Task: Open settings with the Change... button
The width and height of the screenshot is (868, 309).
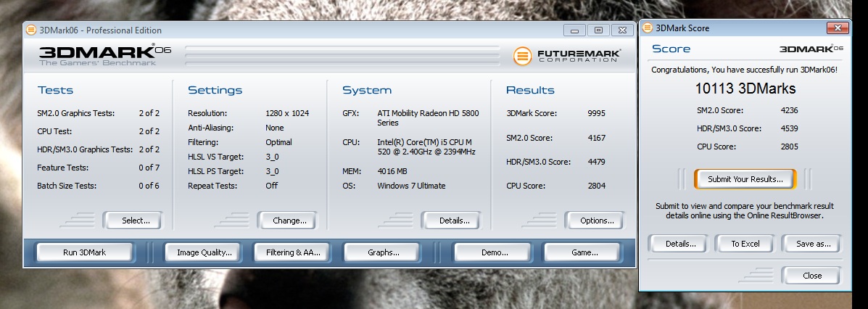Action: (x=286, y=221)
